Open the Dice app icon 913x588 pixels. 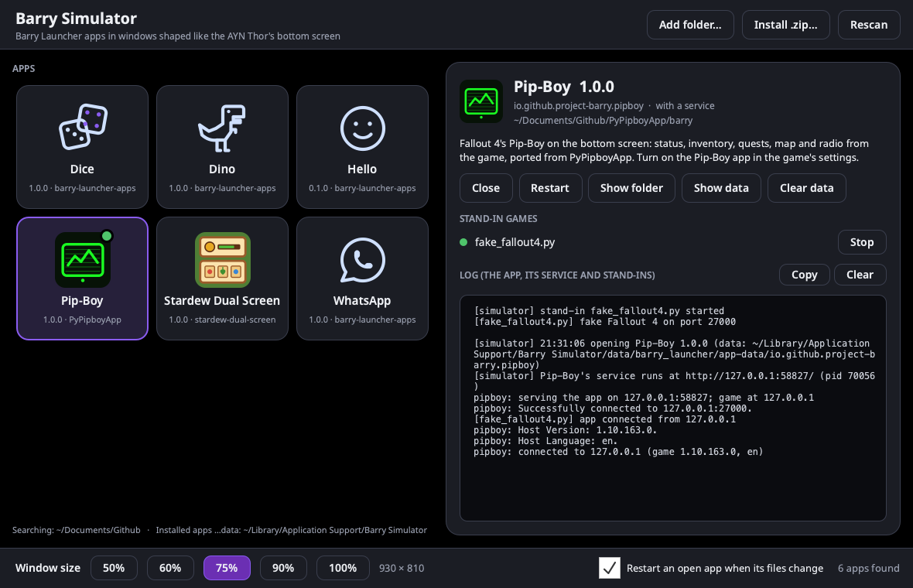click(83, 126)
